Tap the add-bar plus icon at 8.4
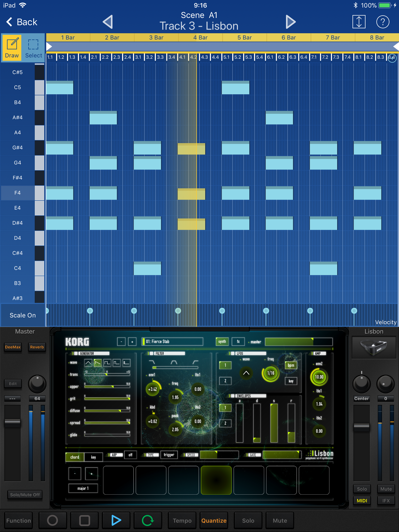 [x=392, y=58]
